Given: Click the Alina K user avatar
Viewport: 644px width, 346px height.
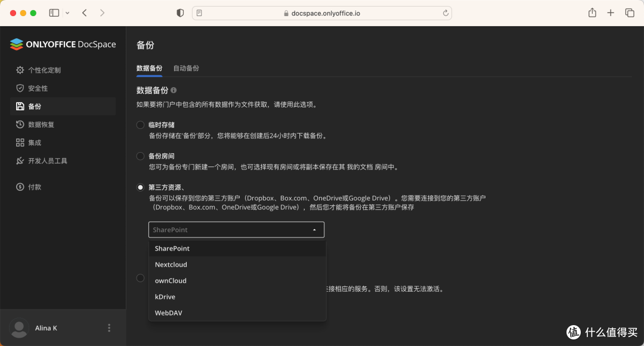Looking at the screenshot, I should click(19, 328).
